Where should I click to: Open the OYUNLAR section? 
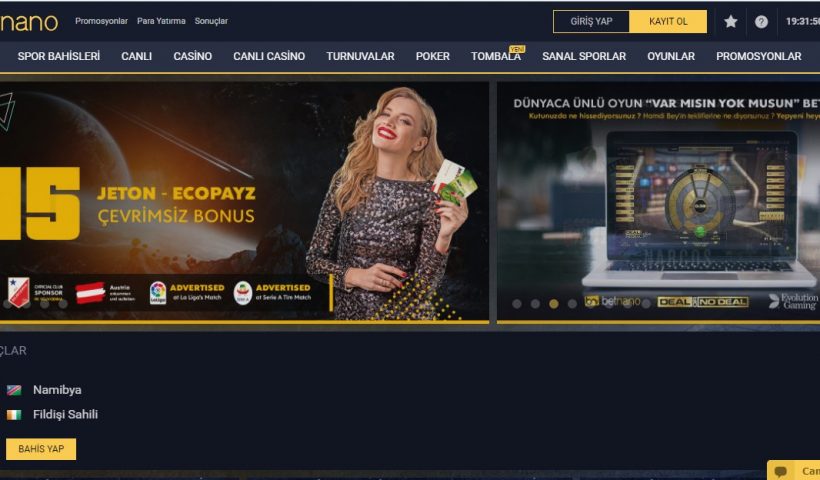point(671,56)
